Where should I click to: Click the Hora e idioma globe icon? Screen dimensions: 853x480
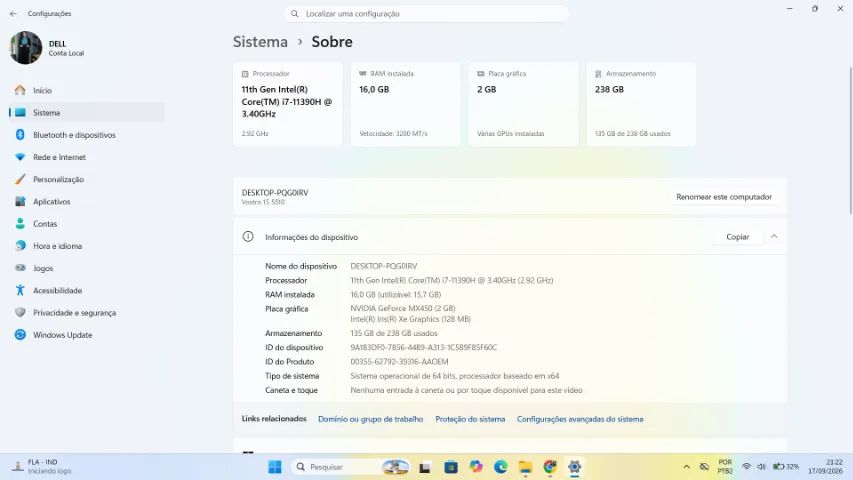[20, 246]
